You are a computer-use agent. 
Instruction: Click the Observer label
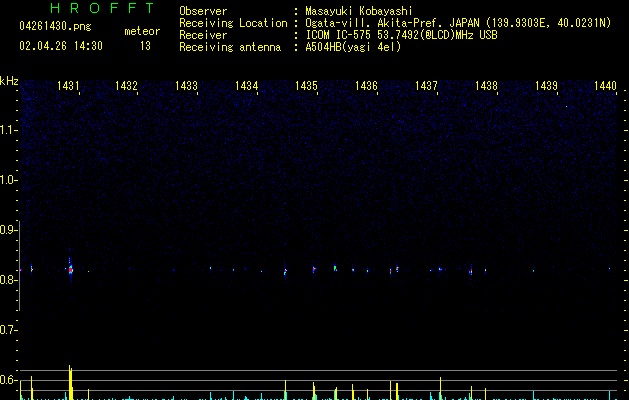(x=203, y=11)
